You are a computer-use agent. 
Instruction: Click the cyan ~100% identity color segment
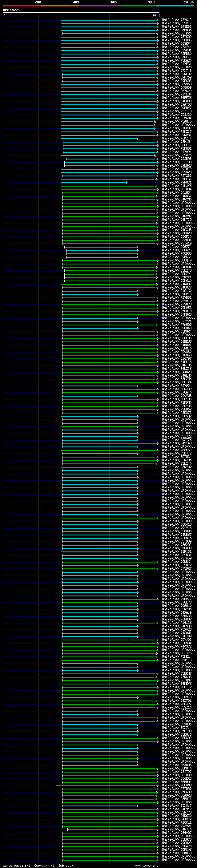point(175,6)
